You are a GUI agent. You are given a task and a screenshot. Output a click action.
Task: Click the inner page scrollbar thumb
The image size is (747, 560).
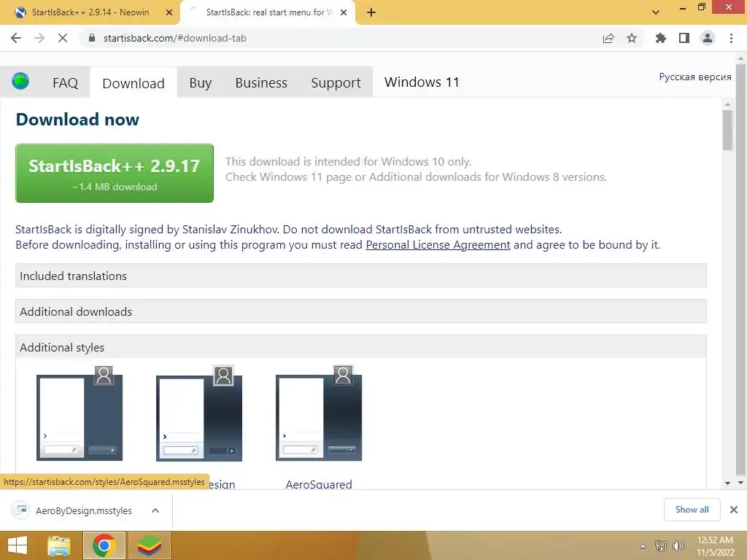pos(727,130)
